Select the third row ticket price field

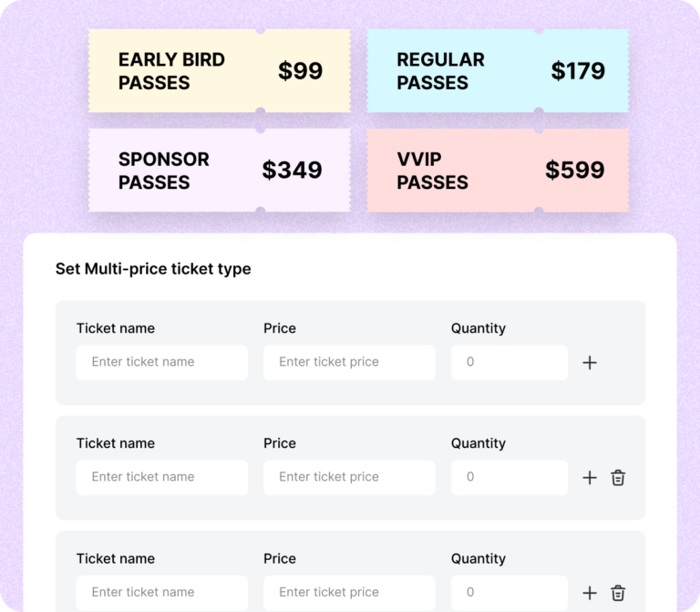point(349,592)
